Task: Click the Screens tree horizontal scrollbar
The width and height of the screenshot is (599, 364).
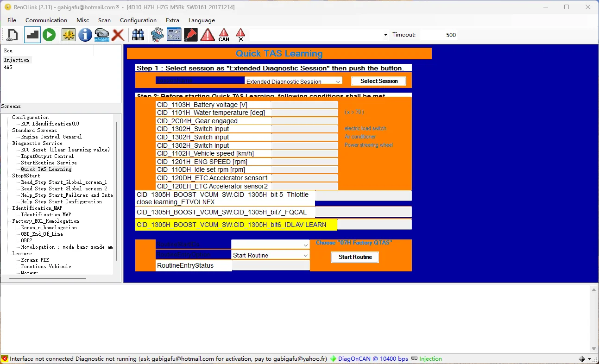Action: point(47,278)
